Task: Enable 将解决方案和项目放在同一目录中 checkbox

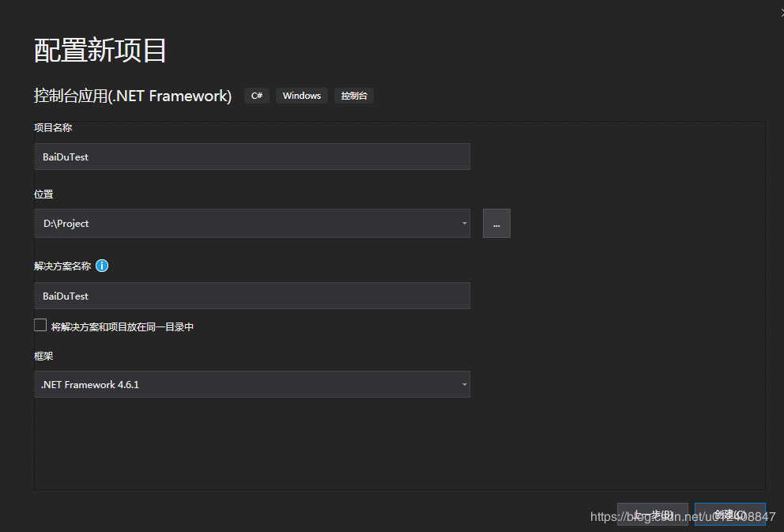Action: 41,325
